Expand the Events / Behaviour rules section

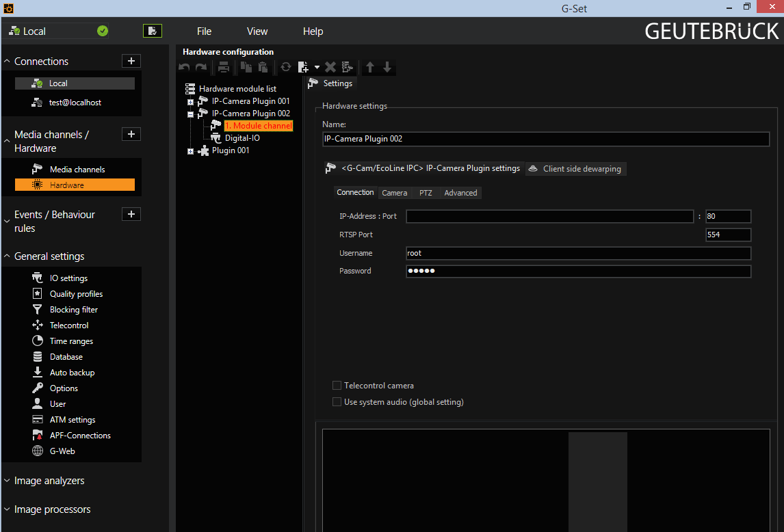[x=7, y=221]
